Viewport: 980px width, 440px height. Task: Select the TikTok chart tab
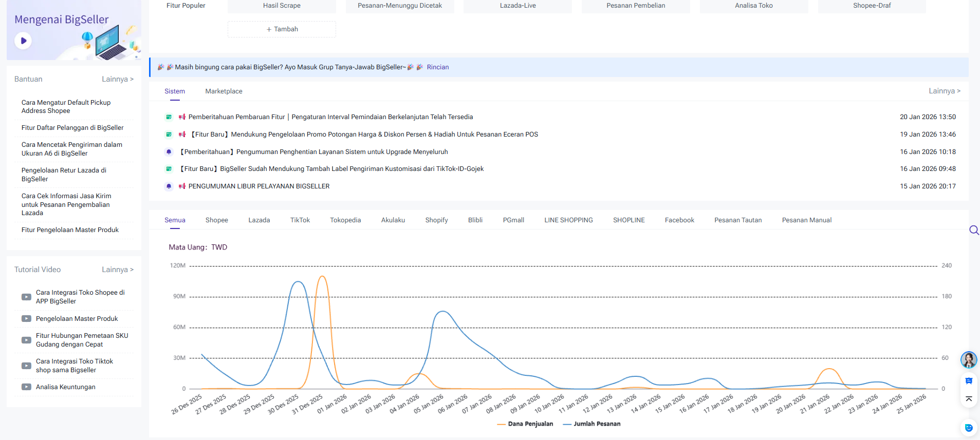point(300,220)
